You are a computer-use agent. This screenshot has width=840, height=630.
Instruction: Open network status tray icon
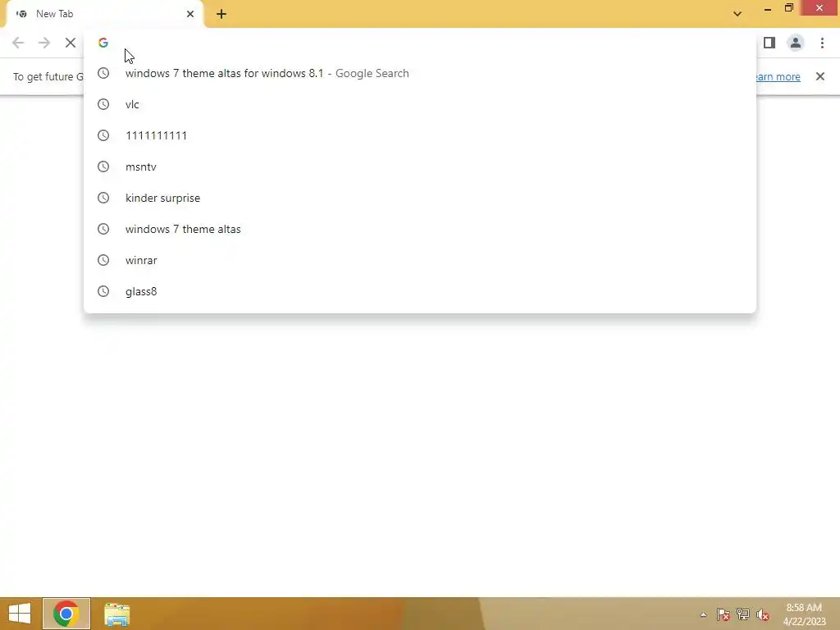pos(743,614)
